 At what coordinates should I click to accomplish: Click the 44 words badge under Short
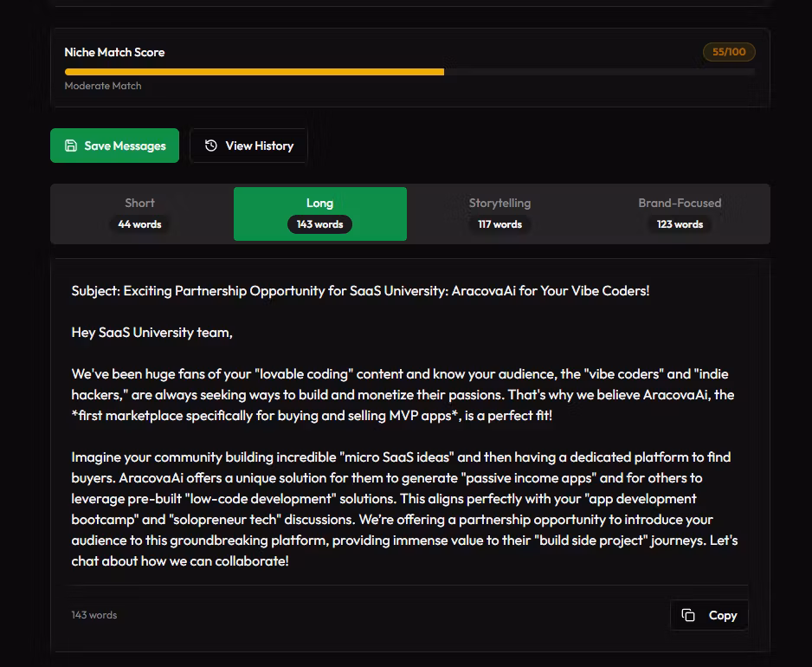click(x=139, y=224)
